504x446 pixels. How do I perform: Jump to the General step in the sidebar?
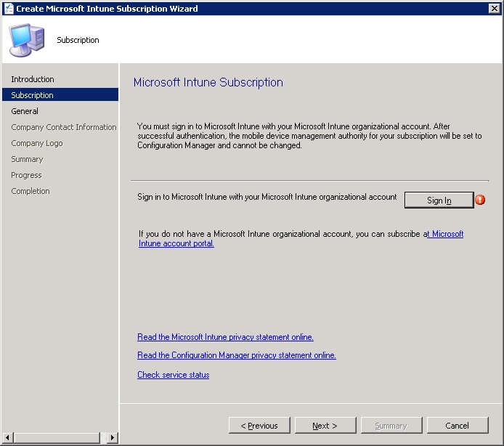[25, 111]
